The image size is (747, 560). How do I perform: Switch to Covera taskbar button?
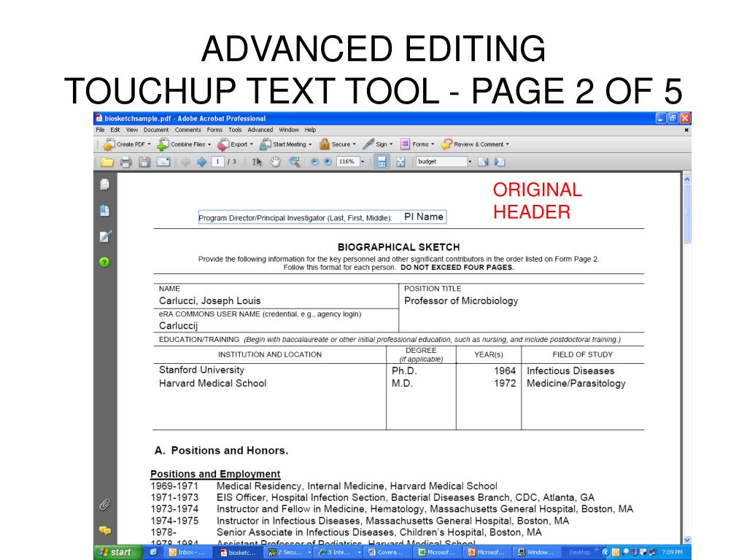point(387,553)
